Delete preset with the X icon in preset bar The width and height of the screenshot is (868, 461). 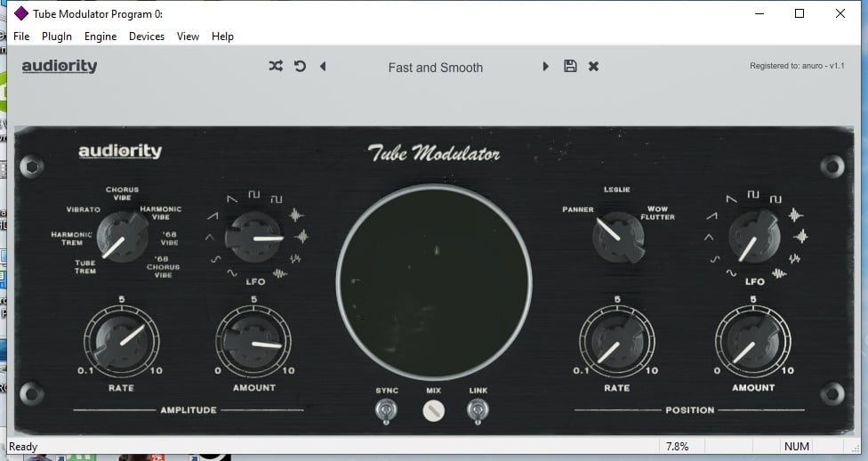(593, 67)
